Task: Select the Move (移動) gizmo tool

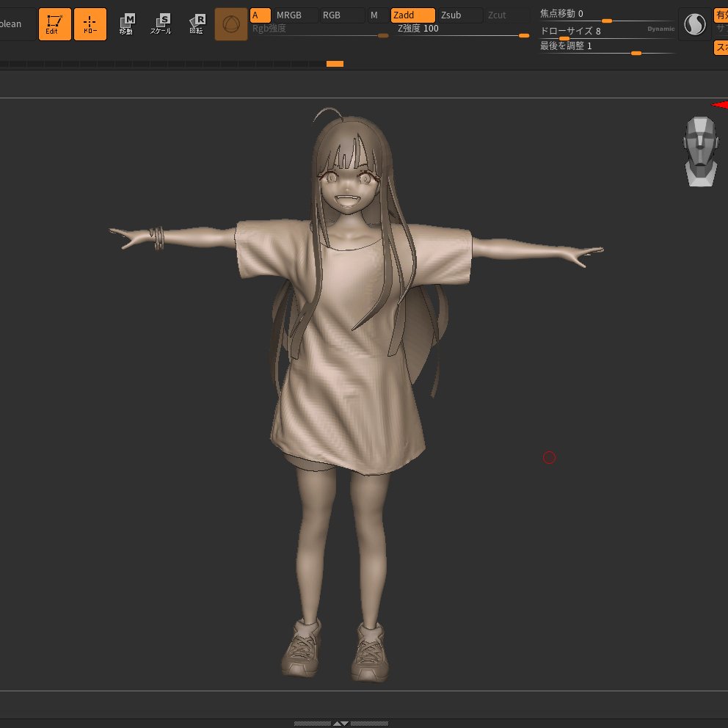Action: [x=126, y=24]
